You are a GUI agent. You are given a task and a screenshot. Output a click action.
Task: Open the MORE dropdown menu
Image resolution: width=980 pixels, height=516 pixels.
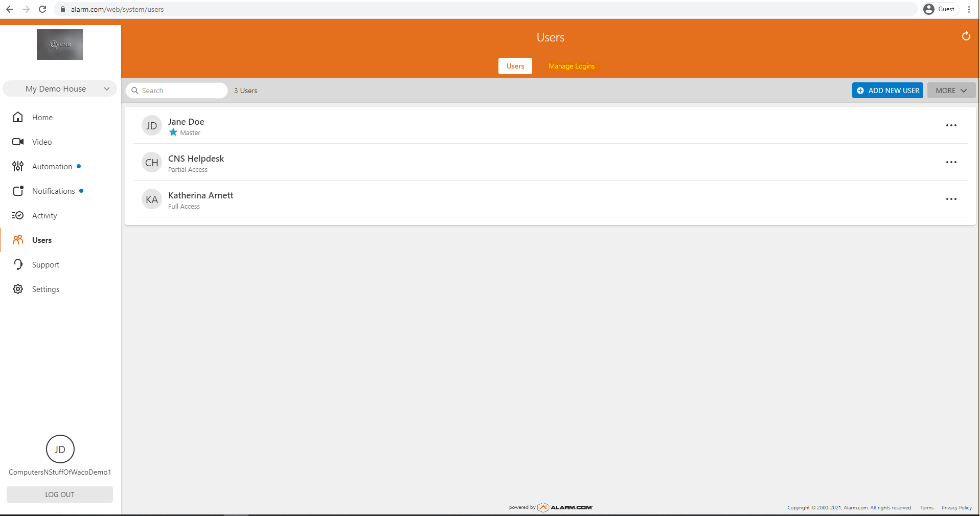coord(950,90)
